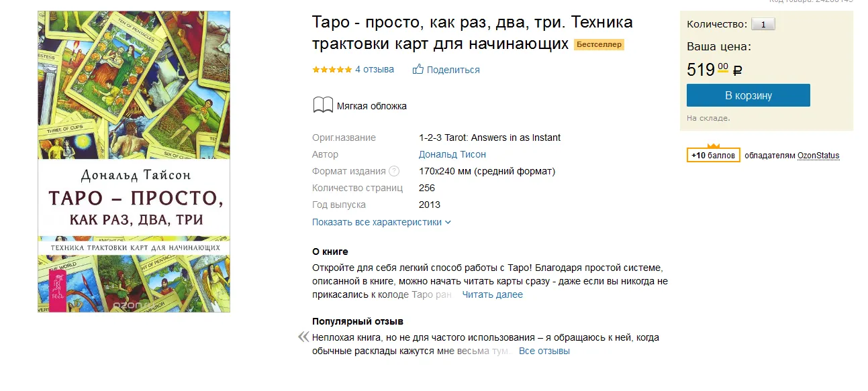The width and height of the screenshot is (868, 391).
Task: Expand the description with Читать далее
Action: (492, 294)
